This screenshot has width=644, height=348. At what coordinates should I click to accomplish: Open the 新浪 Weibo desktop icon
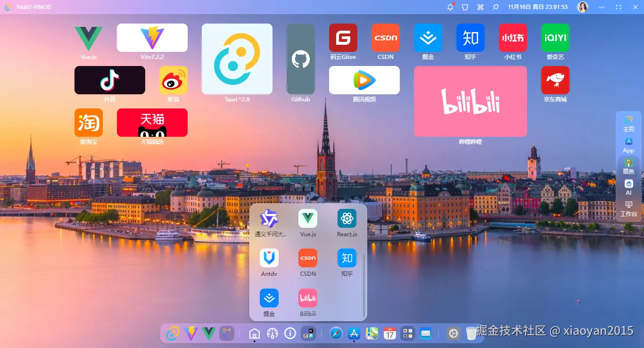173,80
